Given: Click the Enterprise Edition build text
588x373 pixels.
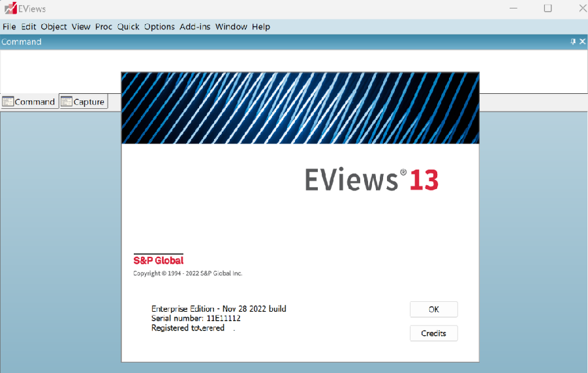Looking at the screenshot, I should pos(219,309).
